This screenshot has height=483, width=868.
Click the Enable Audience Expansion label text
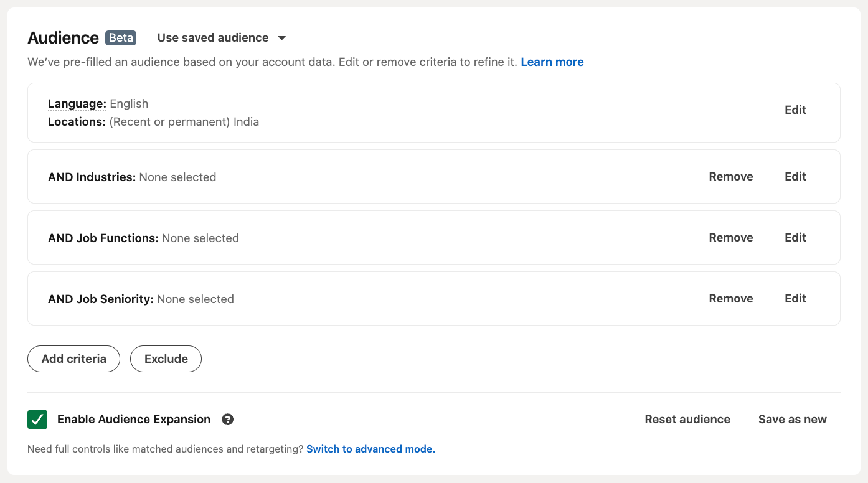134,420
